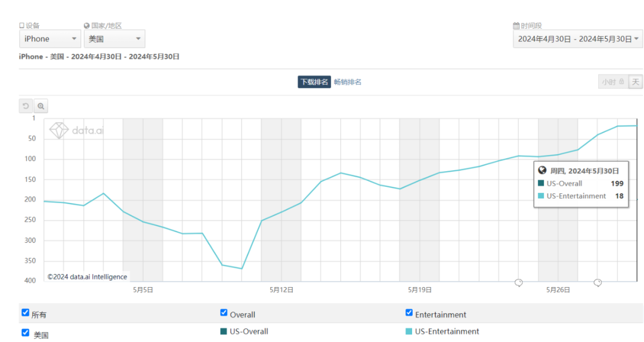The image size is (644, 342).
Task: Click the tooltip date 周四, 2024年5月30日
Action: tap(584, 171)
